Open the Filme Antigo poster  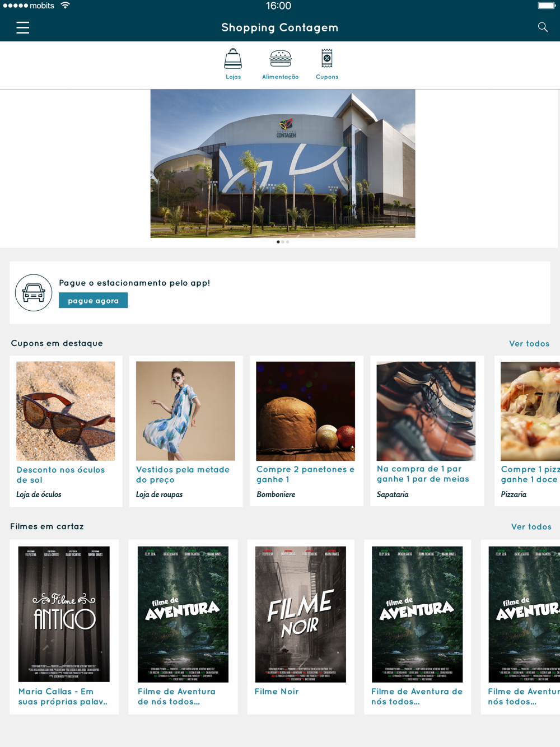pos(64,614)
